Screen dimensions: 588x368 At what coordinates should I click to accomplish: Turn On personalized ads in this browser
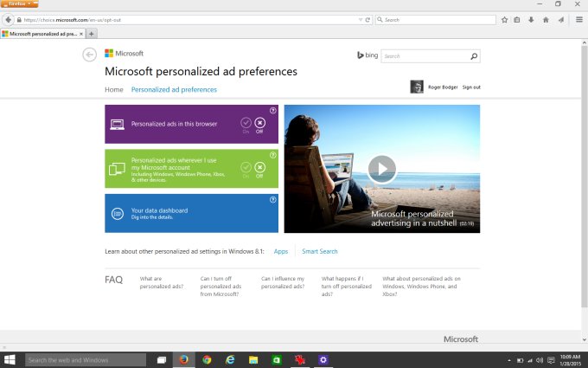pyautogui.click(x=246, y=125)
